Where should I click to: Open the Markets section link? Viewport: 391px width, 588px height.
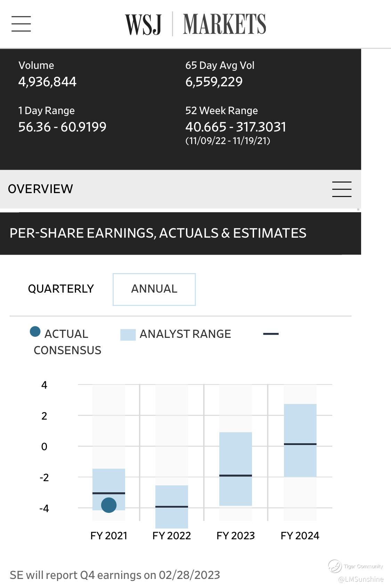224,24
